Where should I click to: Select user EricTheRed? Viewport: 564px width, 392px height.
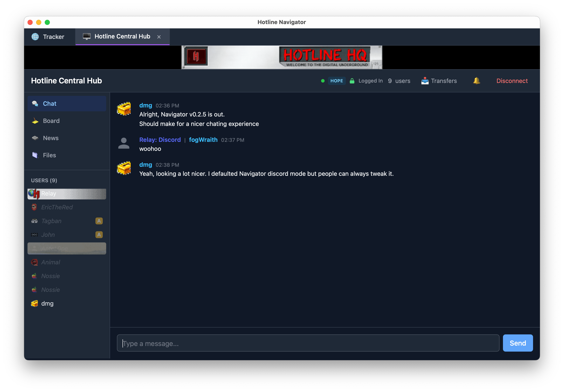[67, 207]
